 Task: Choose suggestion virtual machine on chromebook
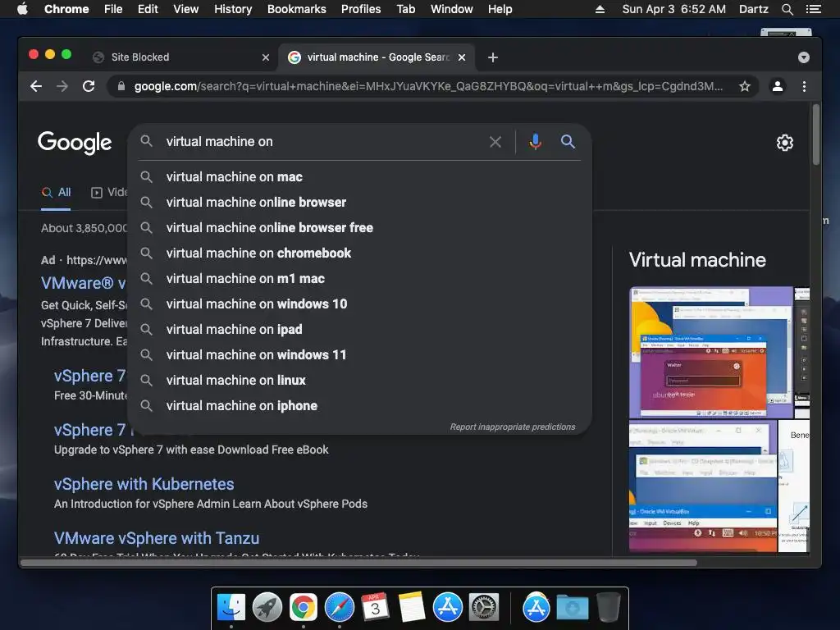(360, 253)
